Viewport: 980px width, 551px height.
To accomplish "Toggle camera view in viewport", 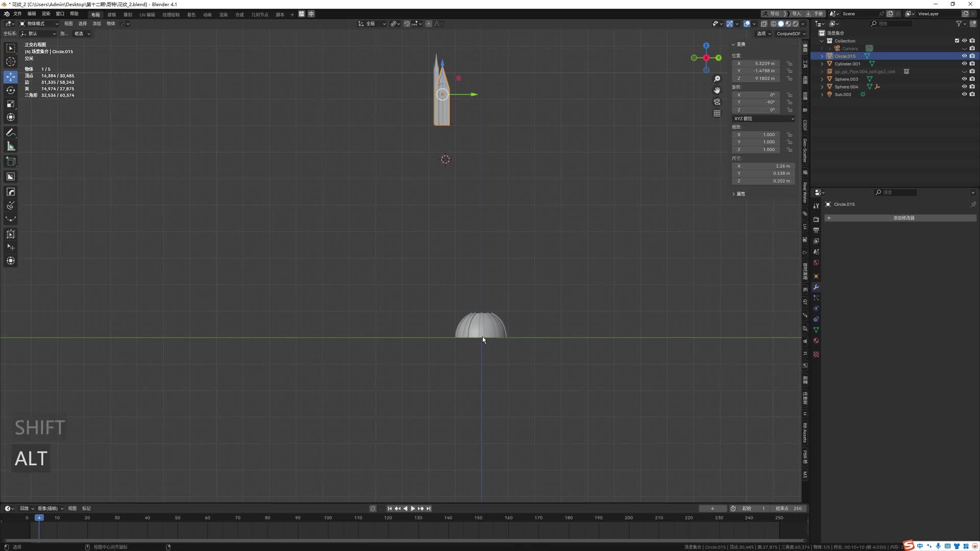I will [717, 102].
